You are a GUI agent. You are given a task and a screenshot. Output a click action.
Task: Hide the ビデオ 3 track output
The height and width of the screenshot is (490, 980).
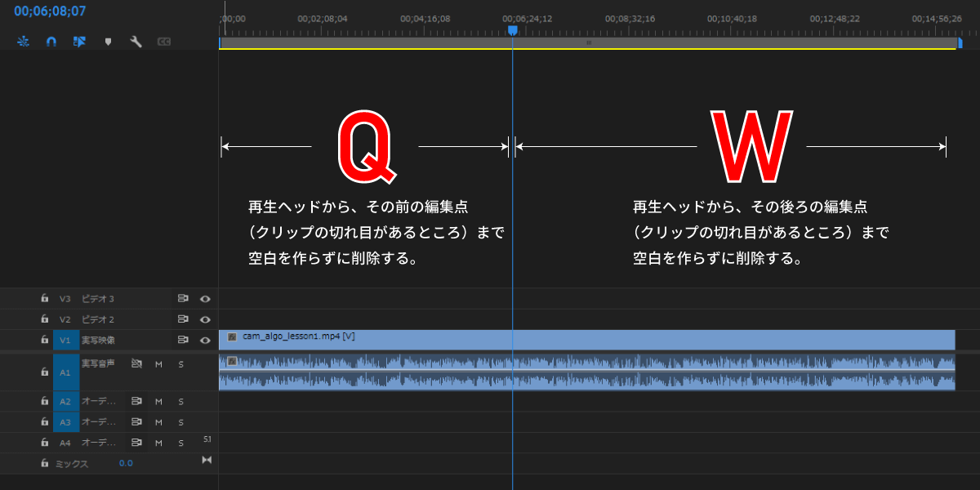[206, 299]
